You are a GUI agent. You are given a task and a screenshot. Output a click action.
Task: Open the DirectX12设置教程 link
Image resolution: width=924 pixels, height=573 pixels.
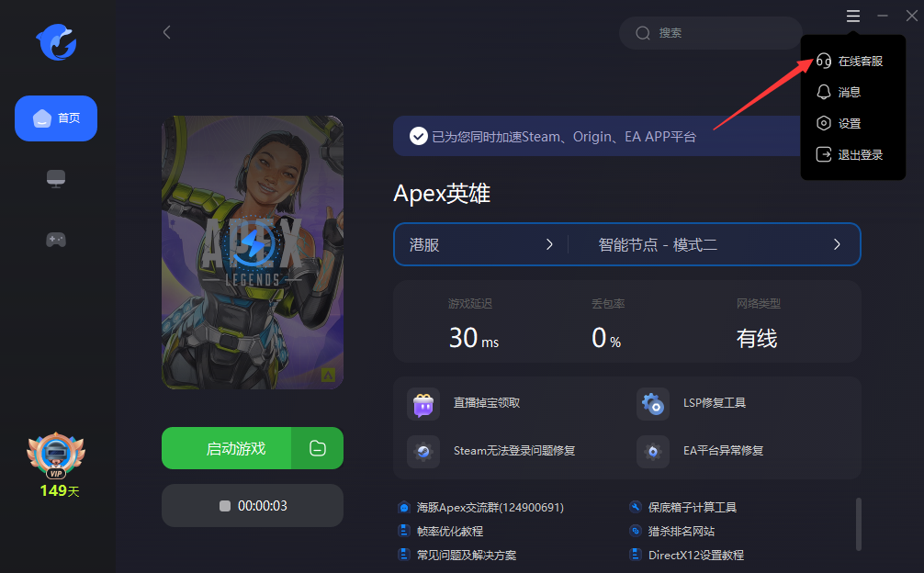(696, 556)
